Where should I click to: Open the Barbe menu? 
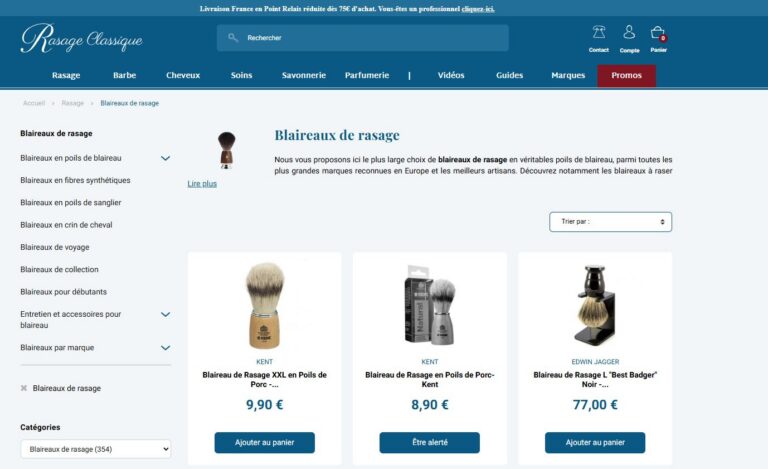pyautogui.click(x=124, y=75)
